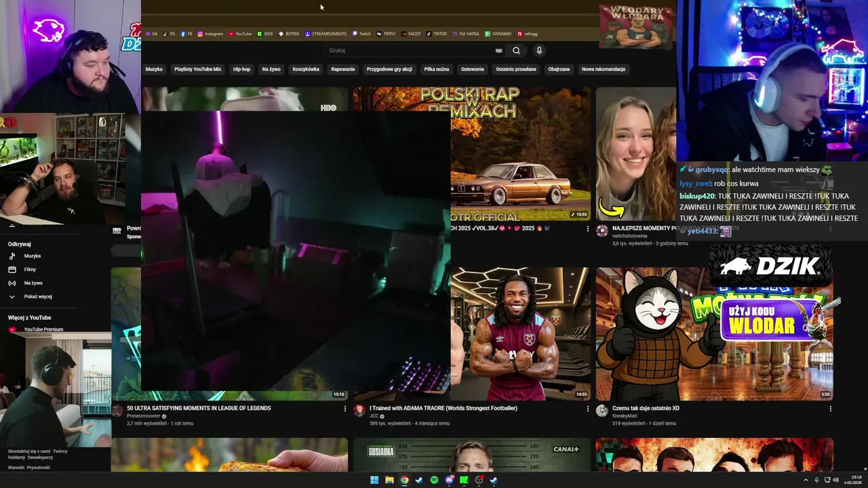Switch to Chrome in the taskbar
The height and width of the screenshot is (488, 868).
point(404,480)
